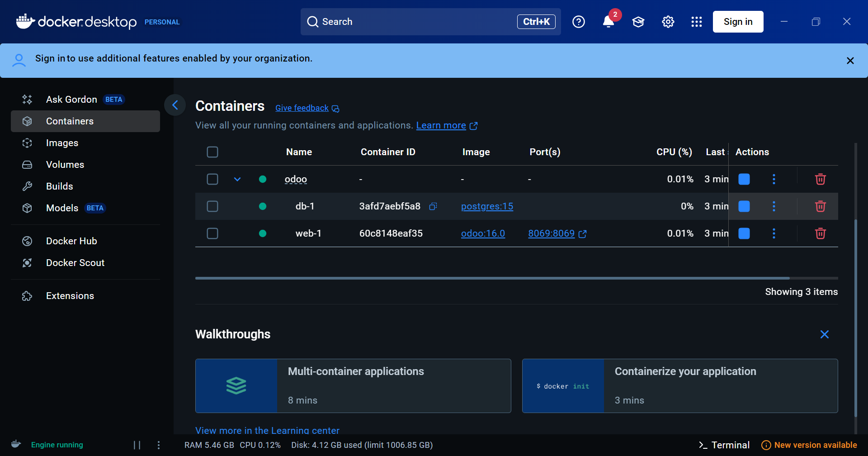
Task: Close the Walkthroughs section
Action: (825, 334)
